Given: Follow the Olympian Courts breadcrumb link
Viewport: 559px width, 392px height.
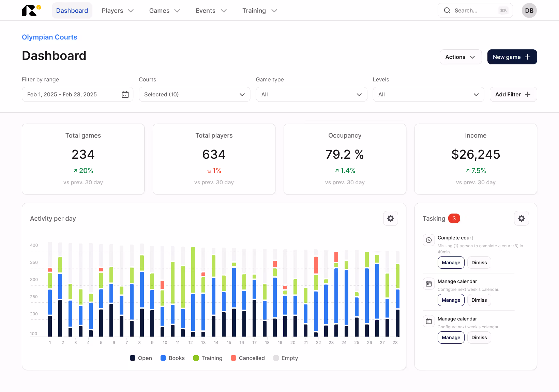Looking at the screenshot, I should click(x=49, y=37).
